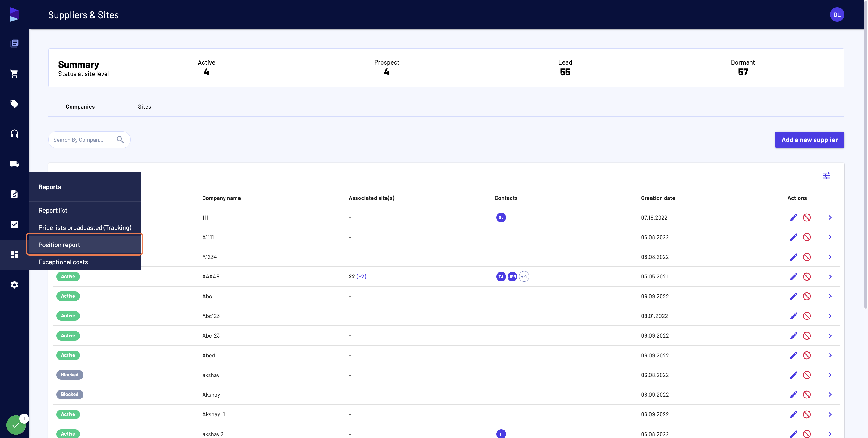The image size is (868, 438).
Task: Open the headset support sidebar icon
Action: pos(14,134)
